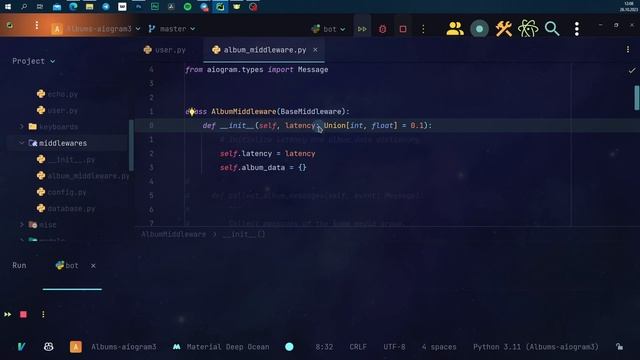Screen dimensions: 640x360
Task: Open Windows taskbar search
Action: point(24,7)
